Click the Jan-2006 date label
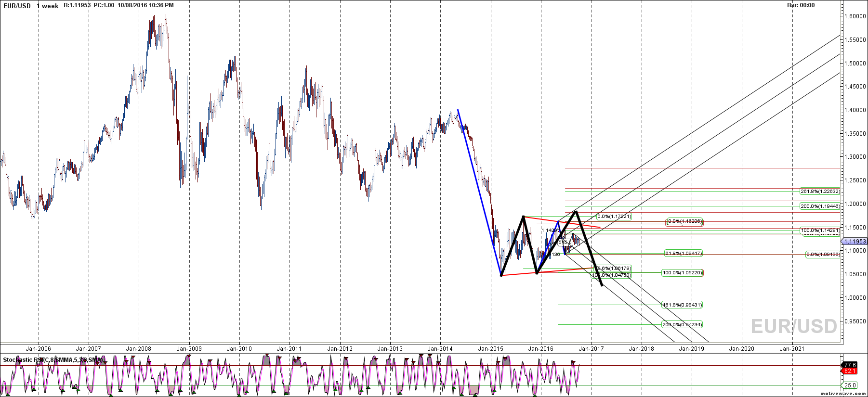The image size is (868, 397). click(38, 349)
